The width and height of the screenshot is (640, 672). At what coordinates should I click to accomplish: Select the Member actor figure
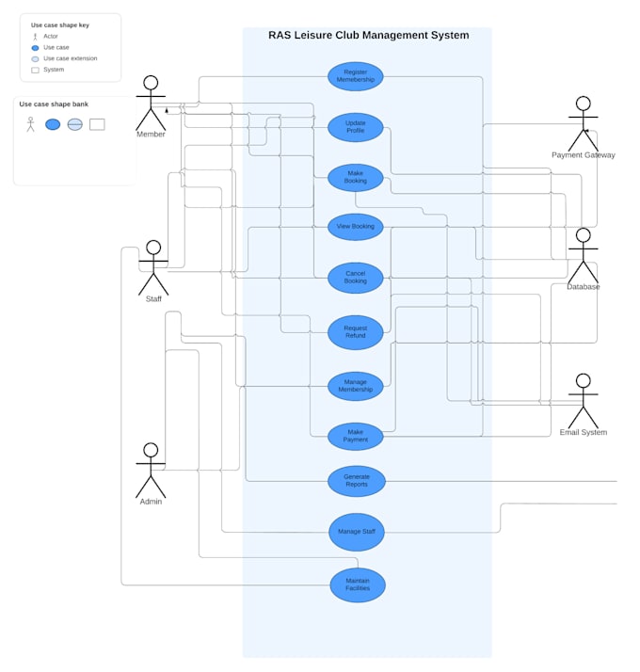click(x=151, y=104)
